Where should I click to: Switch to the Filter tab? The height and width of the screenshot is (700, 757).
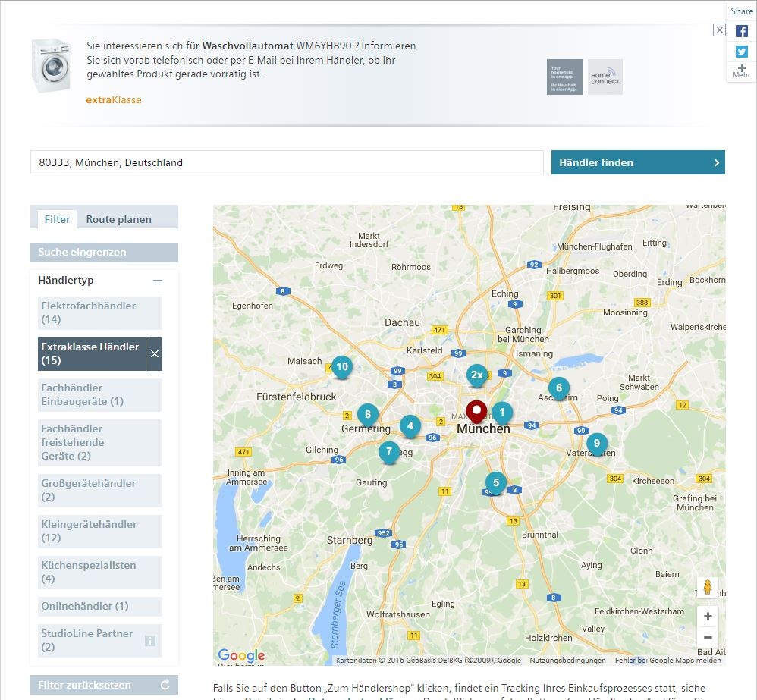point(57,219)
